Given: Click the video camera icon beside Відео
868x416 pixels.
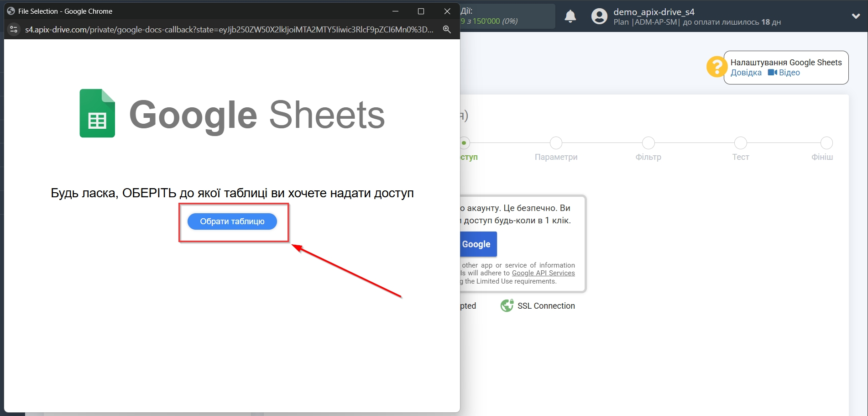Looking at the screenshot, I should 772,73.
